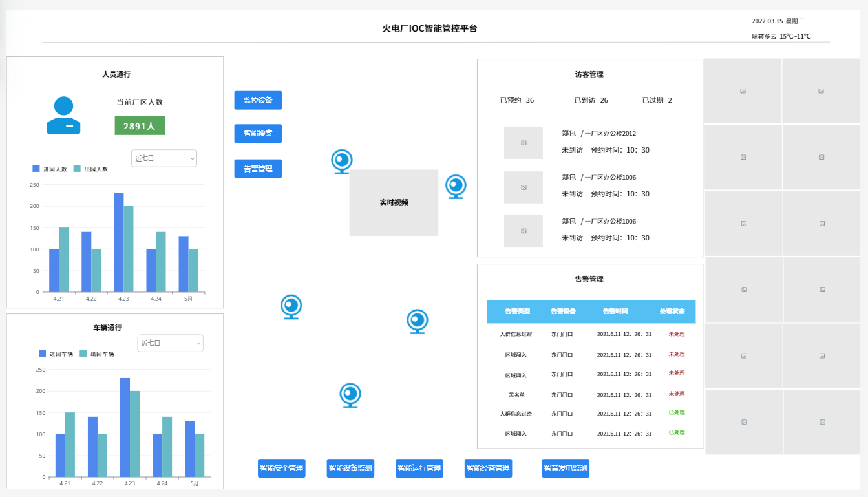This screenshot has height=497, width=868.
Task: Toggle the 进园人数 legend swatch
Action: [x=36, y=169]
